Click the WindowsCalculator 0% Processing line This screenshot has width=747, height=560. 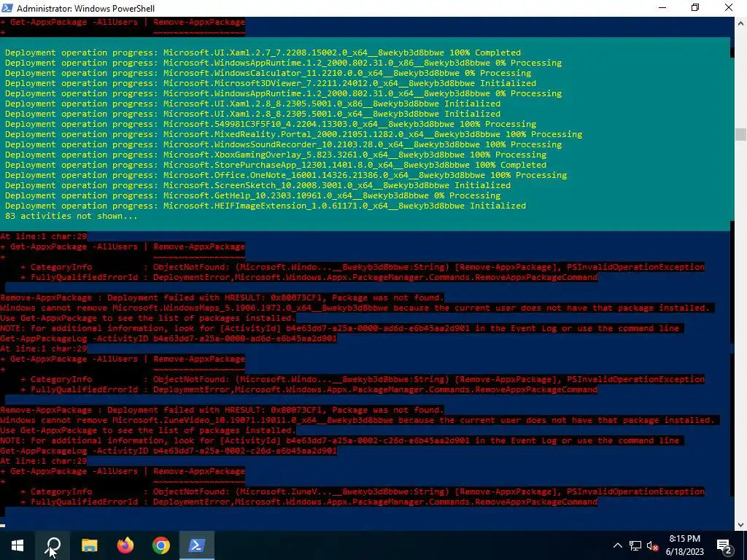pyautogui.click(x=268, y=73)
